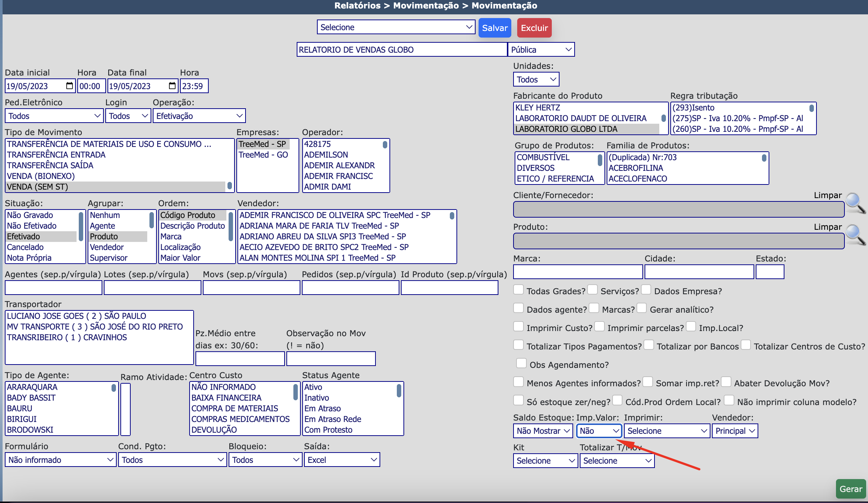The height and width of the screenshot is (503, 868).
Task: Tick the Todas Grades? checkbox
Action: pyautogui.click(x=518, y=290)
